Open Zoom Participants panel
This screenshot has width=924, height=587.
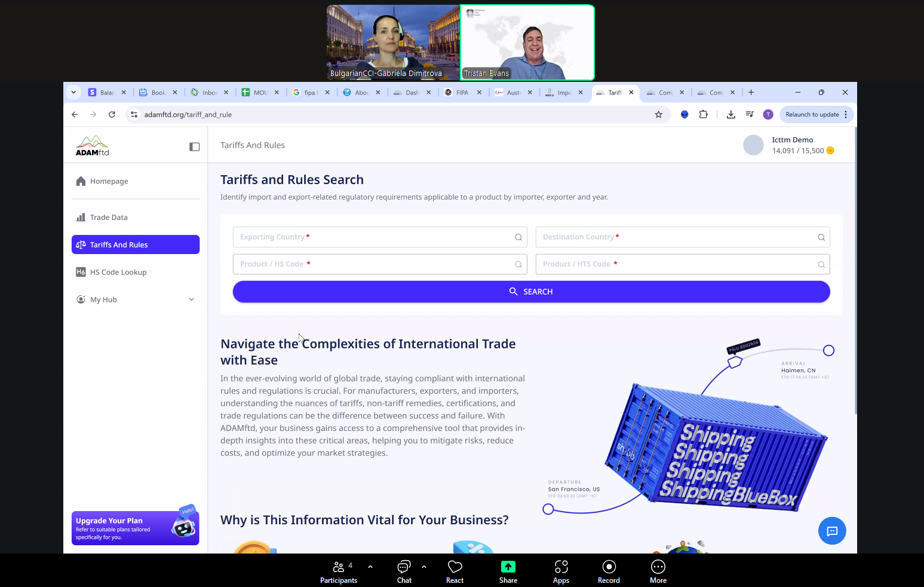point(339,571)
